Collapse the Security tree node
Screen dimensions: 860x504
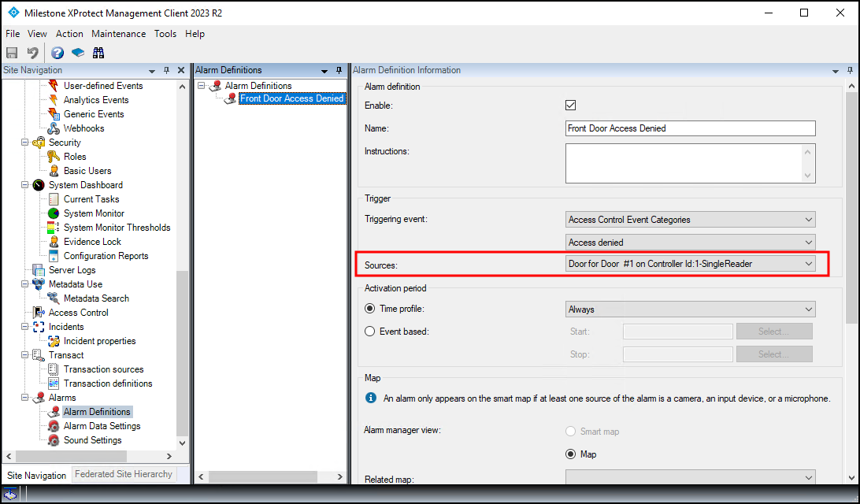coord(24,143)
